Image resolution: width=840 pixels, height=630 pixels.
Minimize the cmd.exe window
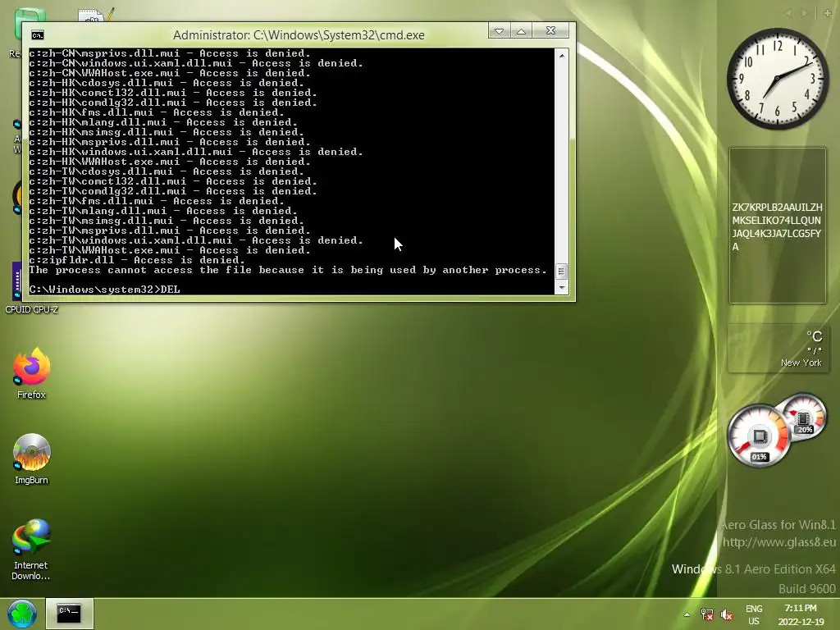(x=500, y=31)
